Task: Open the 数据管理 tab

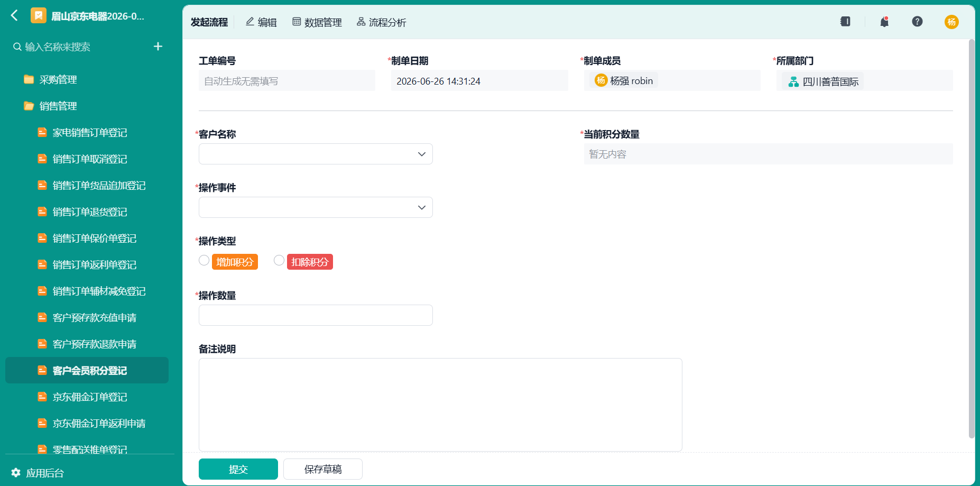Action: 317,22
